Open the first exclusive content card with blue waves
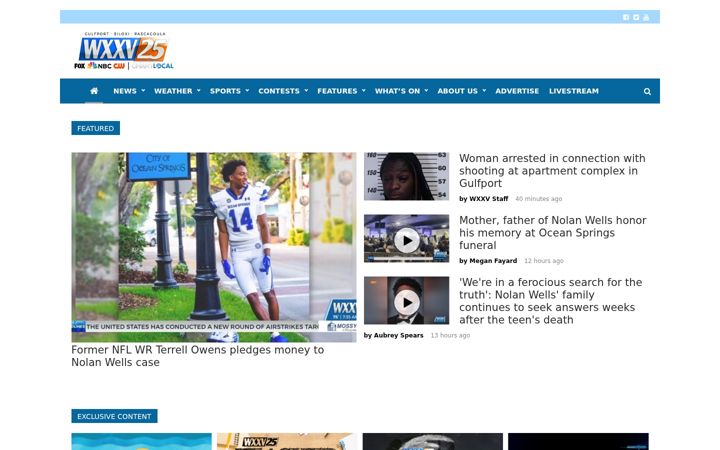Screen dimensions: 720x450 (141, 441)
